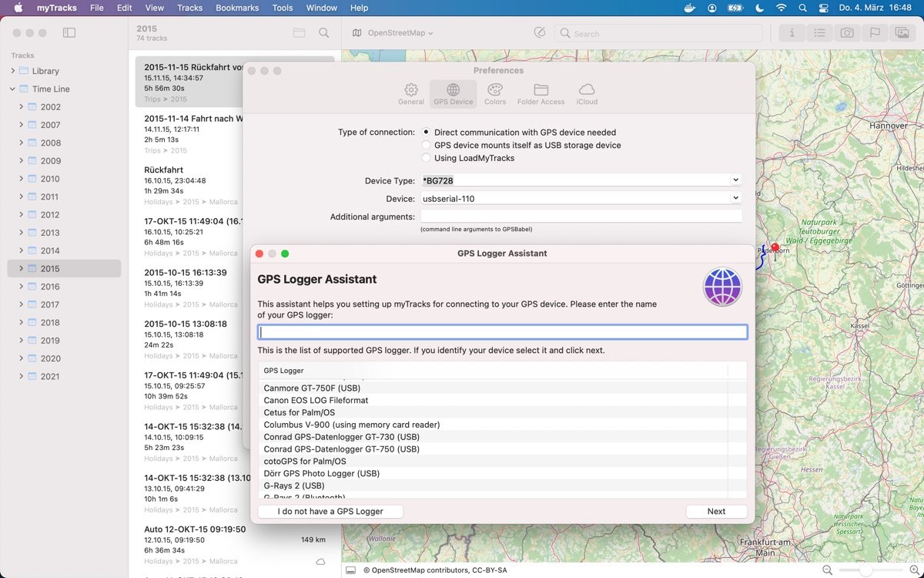Expand the Library tree item
This screenshot has height=578, width=924.
click(x=12, y=71)
